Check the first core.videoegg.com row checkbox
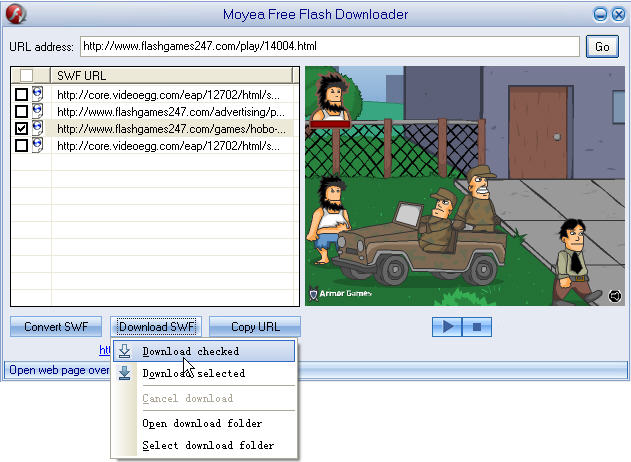The image size is (631, 462). pyautogui.click(x=21, y=95)
